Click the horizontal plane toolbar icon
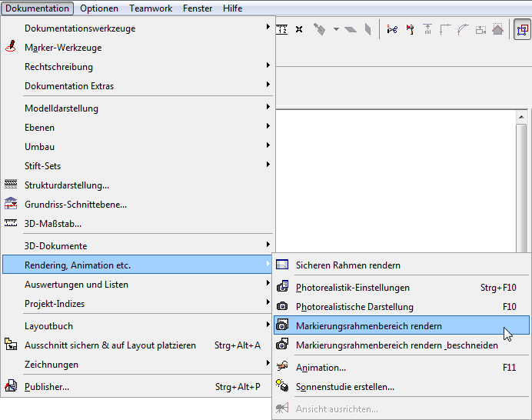The image size is (532, 420). pos(351,29)
